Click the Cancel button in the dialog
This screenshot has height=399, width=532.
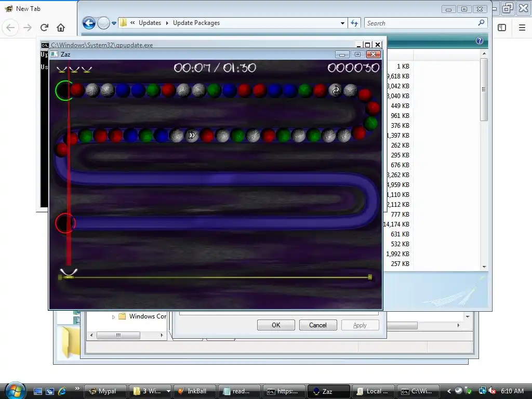click(x=318, y=325)
